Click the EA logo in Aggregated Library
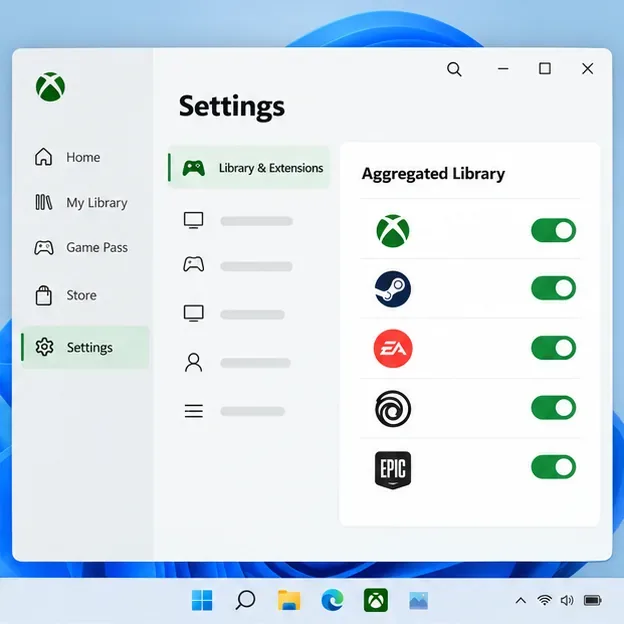 click(393, 349)
